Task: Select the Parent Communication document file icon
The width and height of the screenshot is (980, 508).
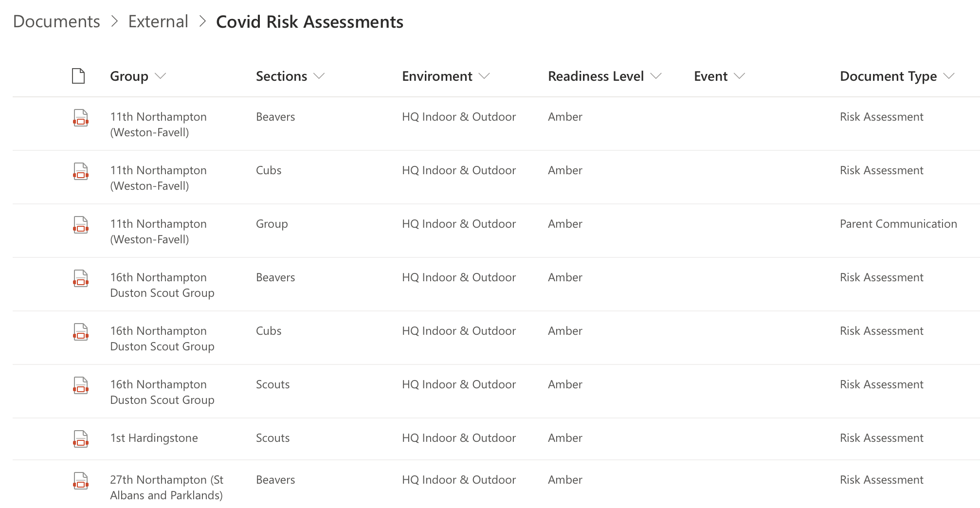Action: tap(81, 225)
